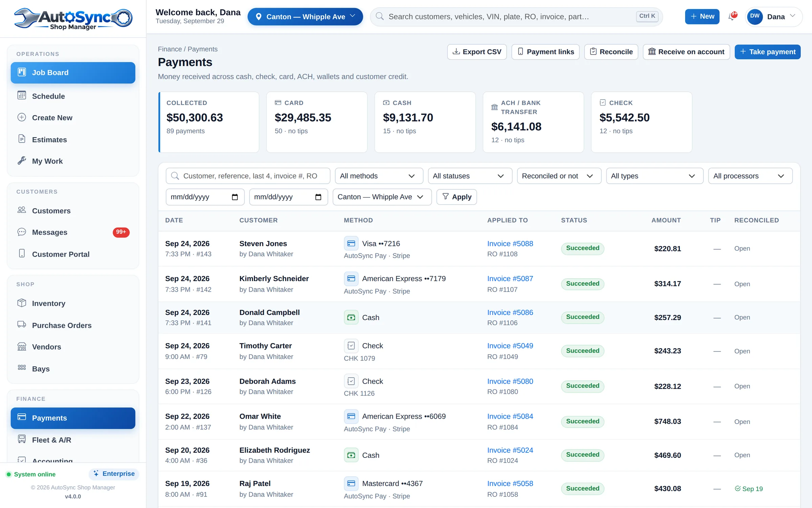Image resolution: width=812 pixels, height=508 pixels.
Task: Open the first date filter field
Action: click(x=205, y=197)
